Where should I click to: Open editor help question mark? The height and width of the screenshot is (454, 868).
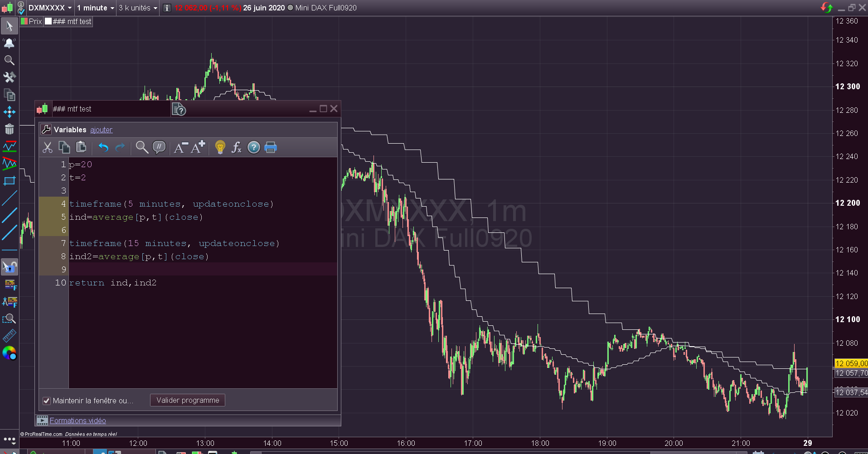point(254,147)
